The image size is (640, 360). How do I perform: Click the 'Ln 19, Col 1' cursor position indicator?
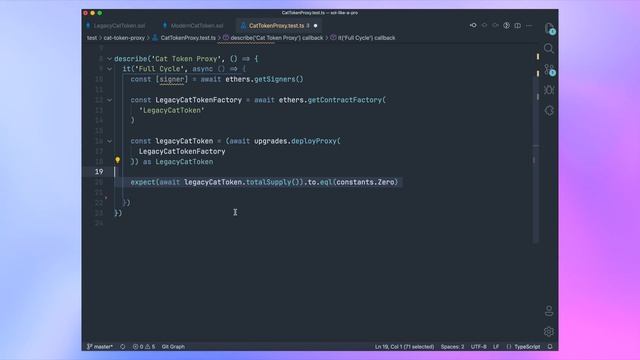pos(404,347)
